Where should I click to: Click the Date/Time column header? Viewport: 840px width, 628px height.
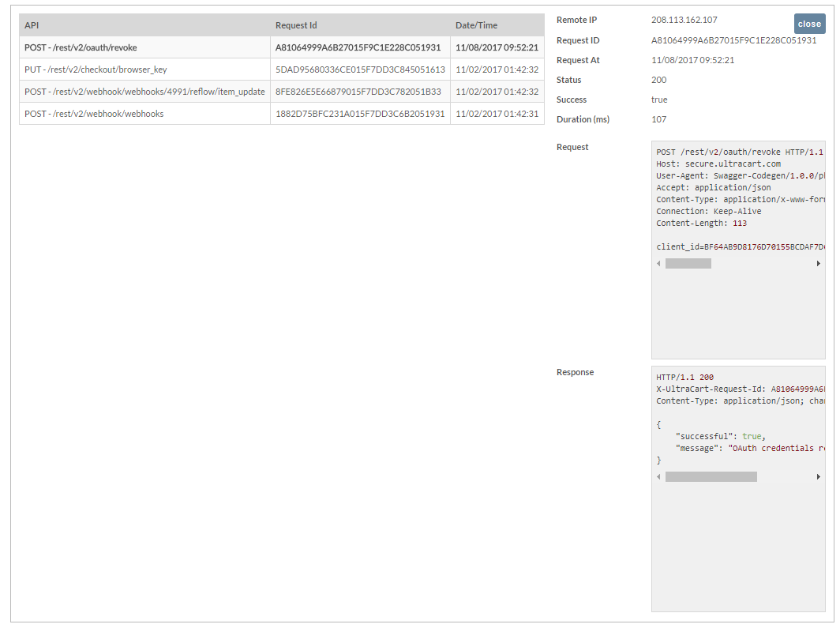point(476,25)
